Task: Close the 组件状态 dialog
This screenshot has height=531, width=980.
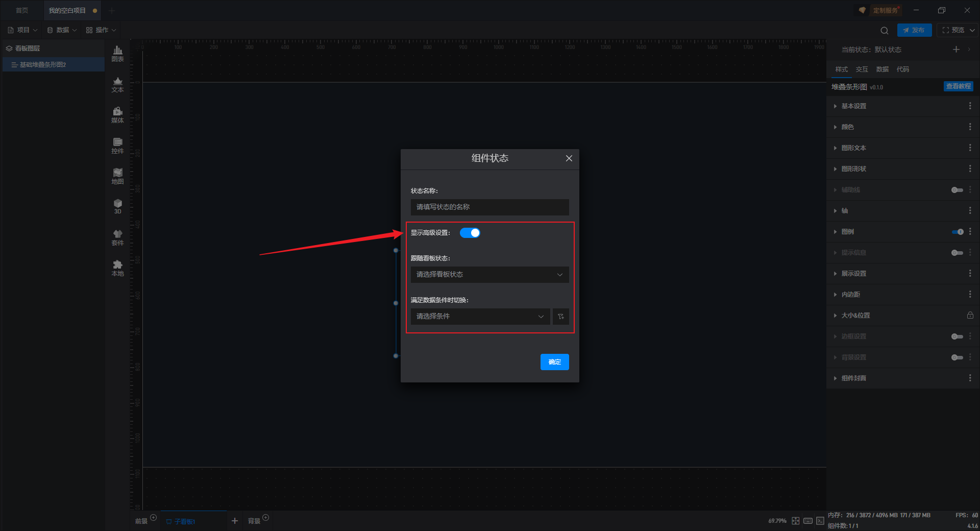Action: point(569,158)
